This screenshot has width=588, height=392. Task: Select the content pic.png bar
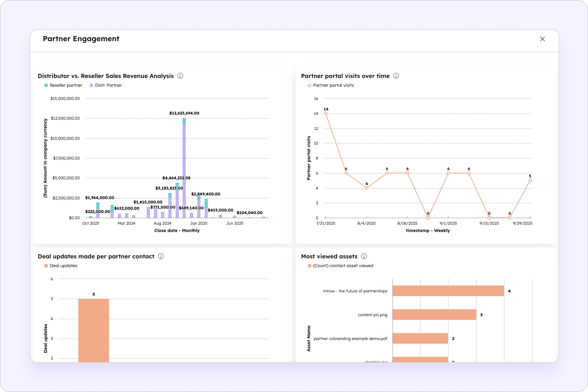click(x=434, y=315)
